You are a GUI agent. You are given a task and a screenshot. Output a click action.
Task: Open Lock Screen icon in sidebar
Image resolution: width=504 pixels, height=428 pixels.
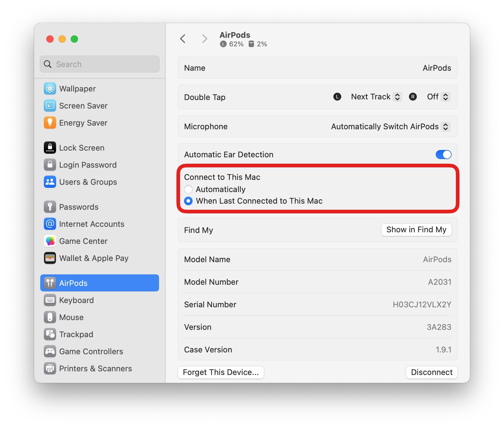pos(50,148)
